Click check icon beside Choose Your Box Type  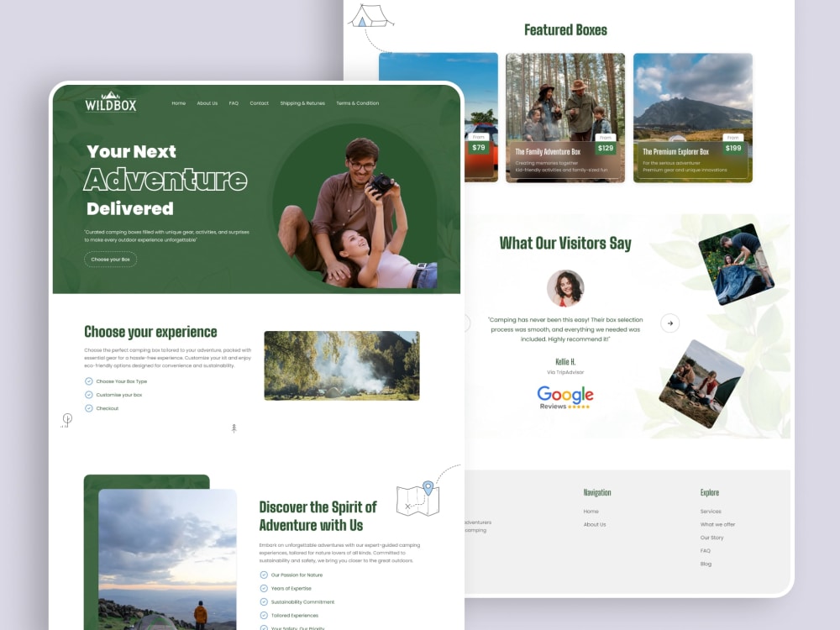[89, 381]
